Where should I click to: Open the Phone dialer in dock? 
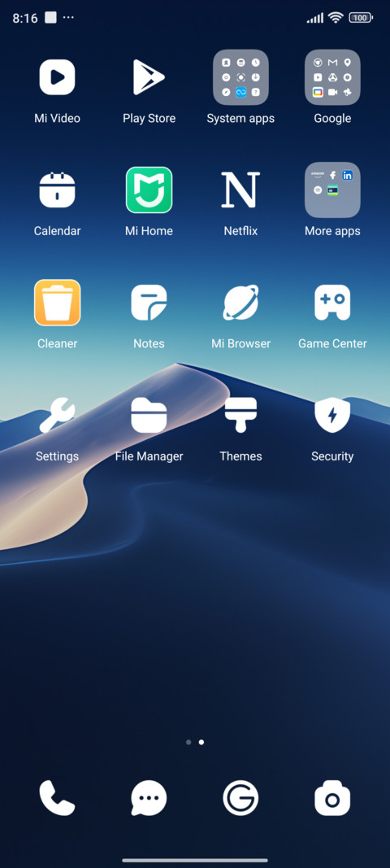pos(57,798)
